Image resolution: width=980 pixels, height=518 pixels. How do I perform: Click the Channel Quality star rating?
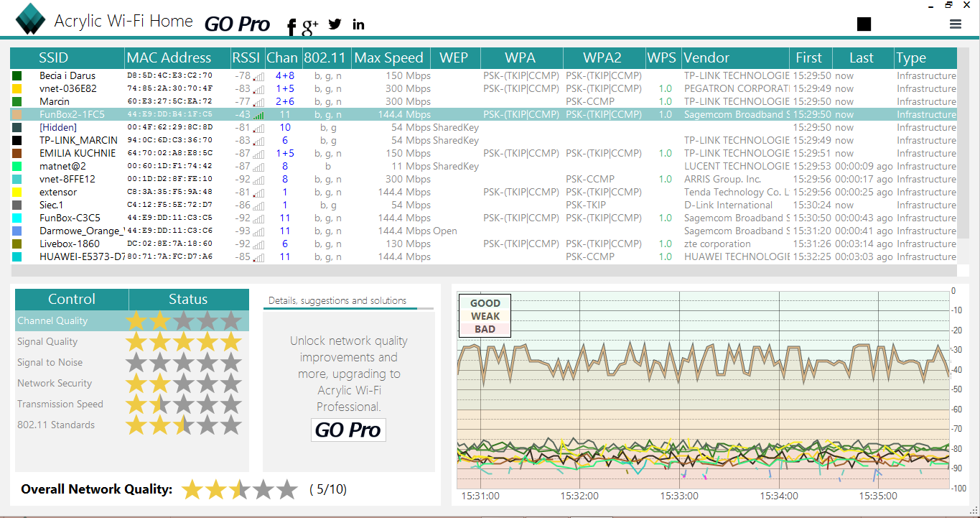[x=184, y=320]
